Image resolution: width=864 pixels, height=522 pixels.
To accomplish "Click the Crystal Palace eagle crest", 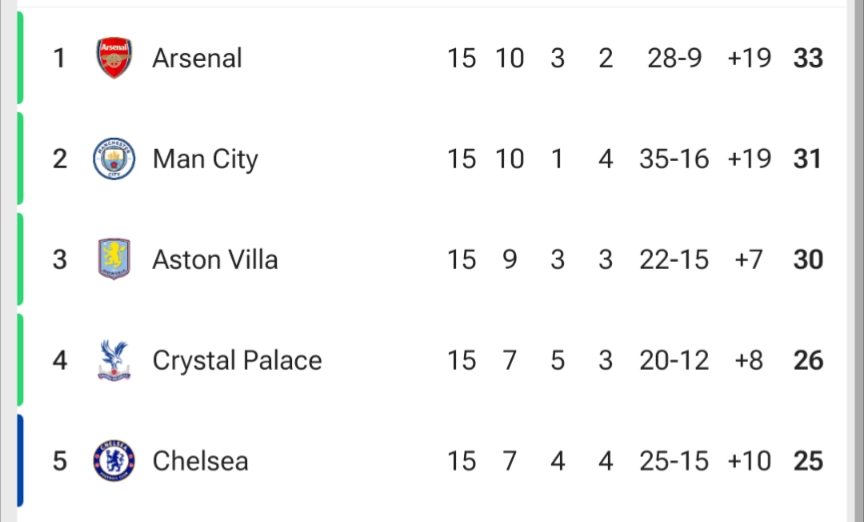I will pyautogui.click(x=114, y=360).
